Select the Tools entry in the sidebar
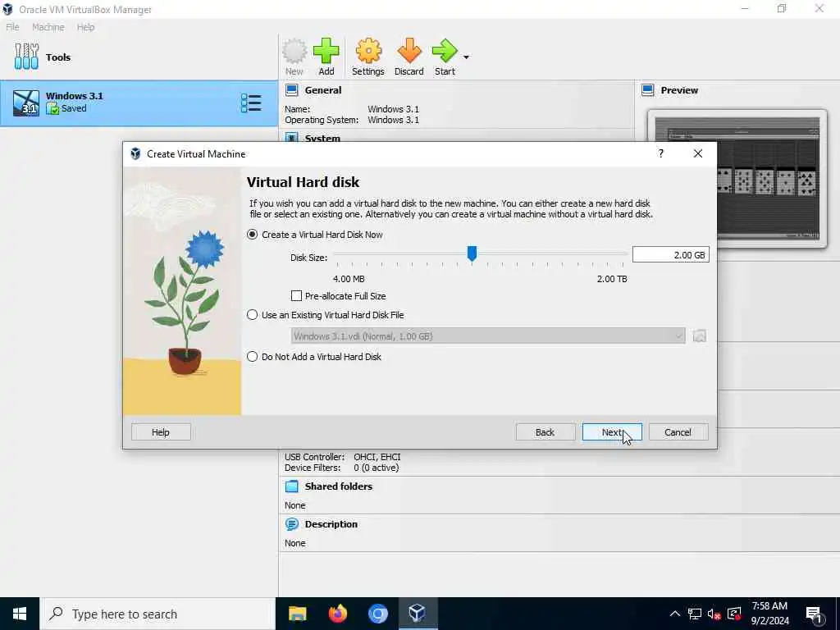 pos(139,57)
